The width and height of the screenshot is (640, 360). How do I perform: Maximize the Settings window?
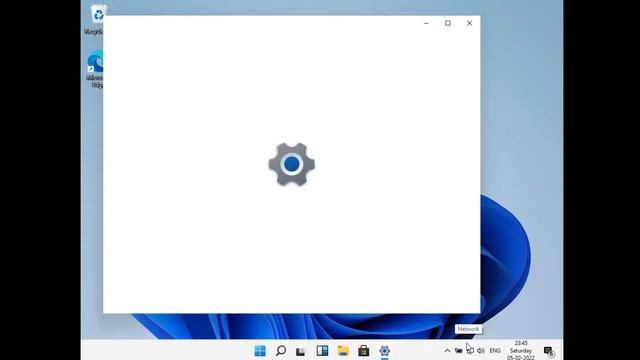448,23
